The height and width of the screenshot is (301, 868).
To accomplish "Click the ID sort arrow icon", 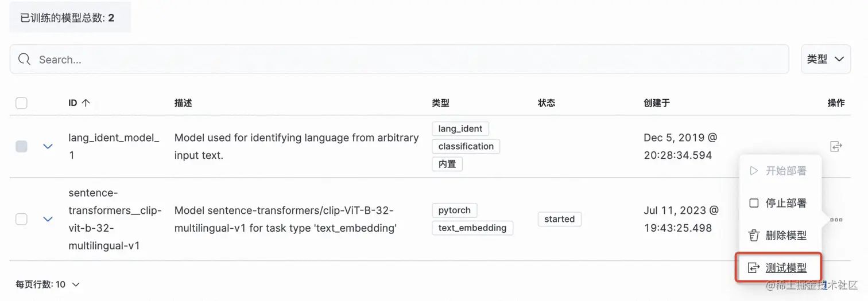I will [86, 103].
